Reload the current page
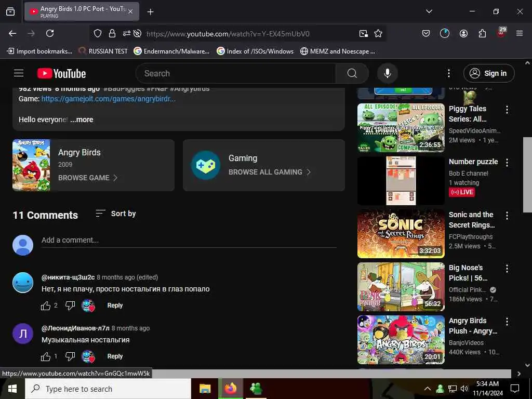This screenshot has height=399, width=532. (50, 33)
